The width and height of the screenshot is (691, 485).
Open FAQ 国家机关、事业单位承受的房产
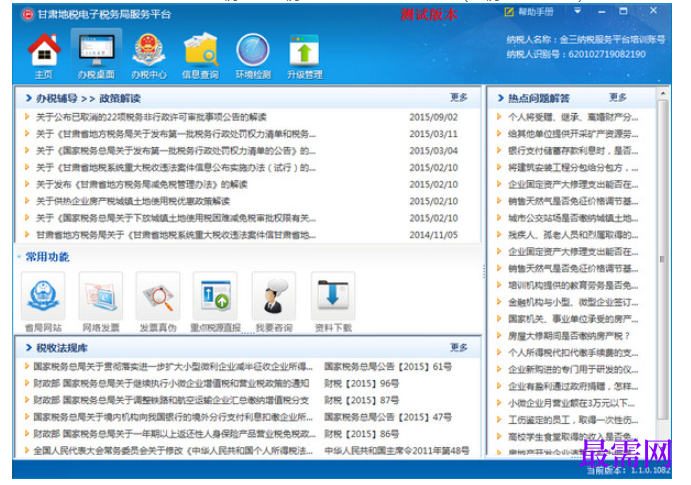[x=573, y=319]
